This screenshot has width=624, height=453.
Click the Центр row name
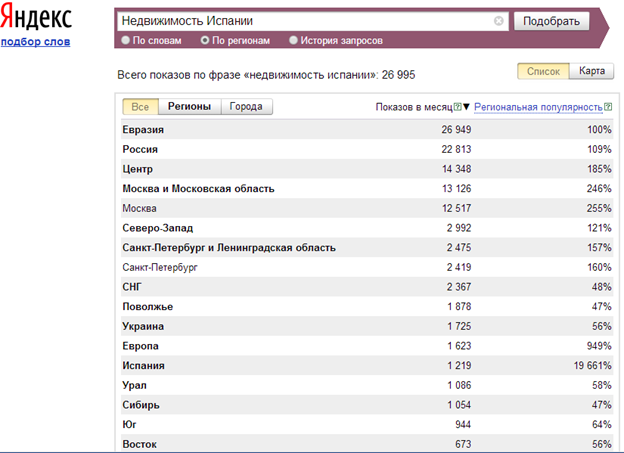(138, 169)
